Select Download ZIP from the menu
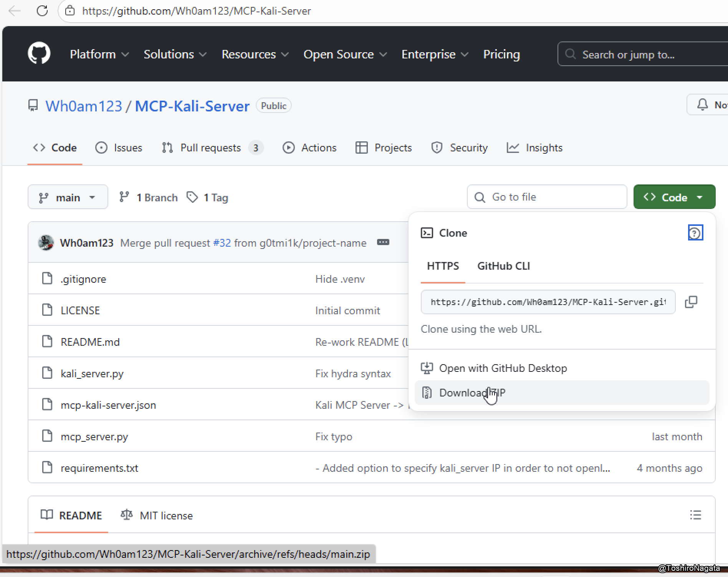This screenshot has height=577, width=728. pyautogui.click(x=472, y=393)
